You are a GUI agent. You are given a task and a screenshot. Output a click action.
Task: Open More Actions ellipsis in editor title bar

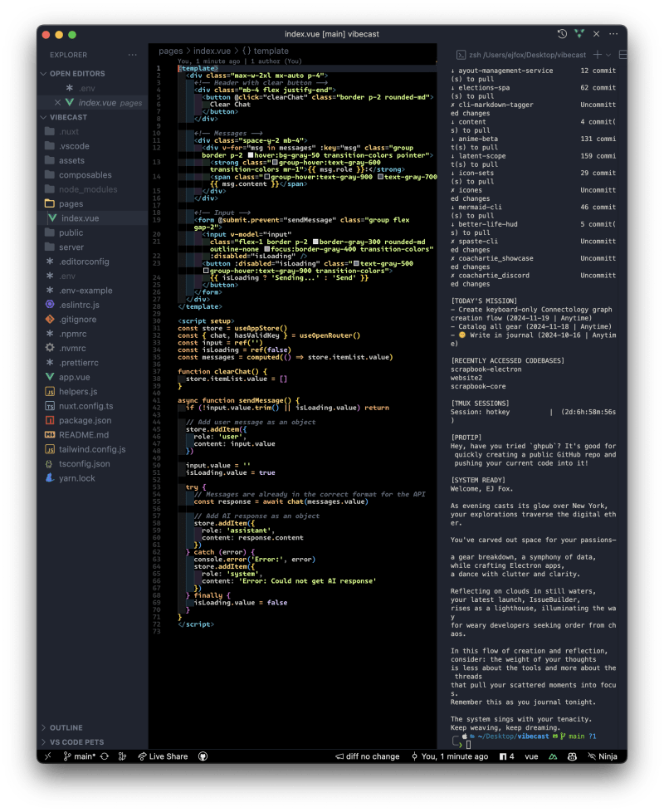pyautogui.click(x=613, y=34)
